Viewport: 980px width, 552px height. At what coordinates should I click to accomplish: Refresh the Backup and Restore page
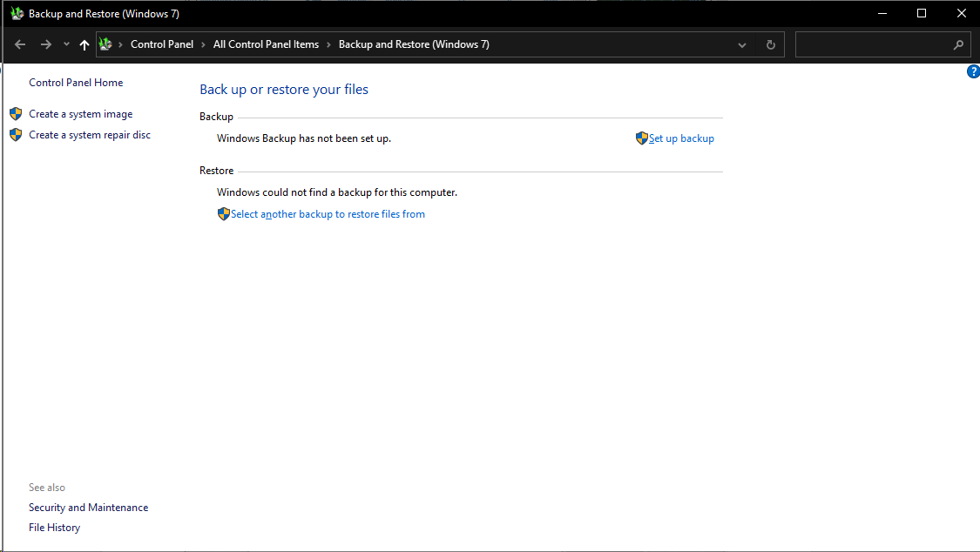click(x=771, y=45)
